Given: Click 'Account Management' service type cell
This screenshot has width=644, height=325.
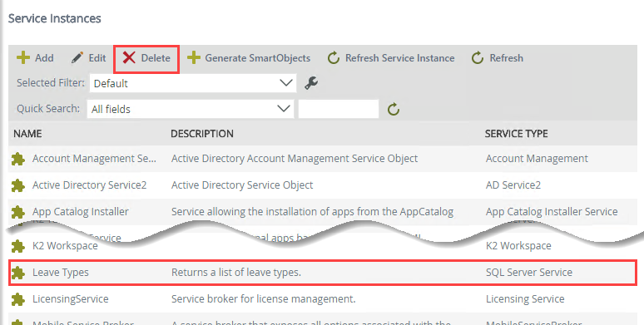Looking at the screenshot, I should (x=537, y=159).
